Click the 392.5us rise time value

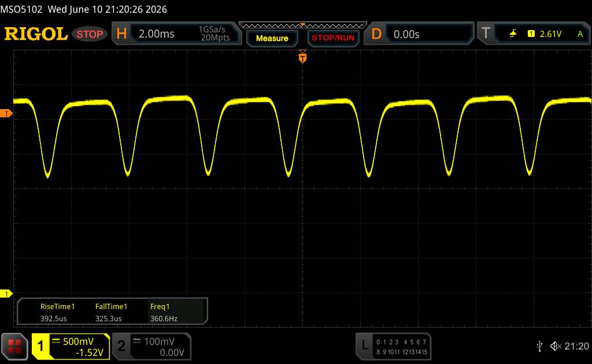tap(54, 319)
